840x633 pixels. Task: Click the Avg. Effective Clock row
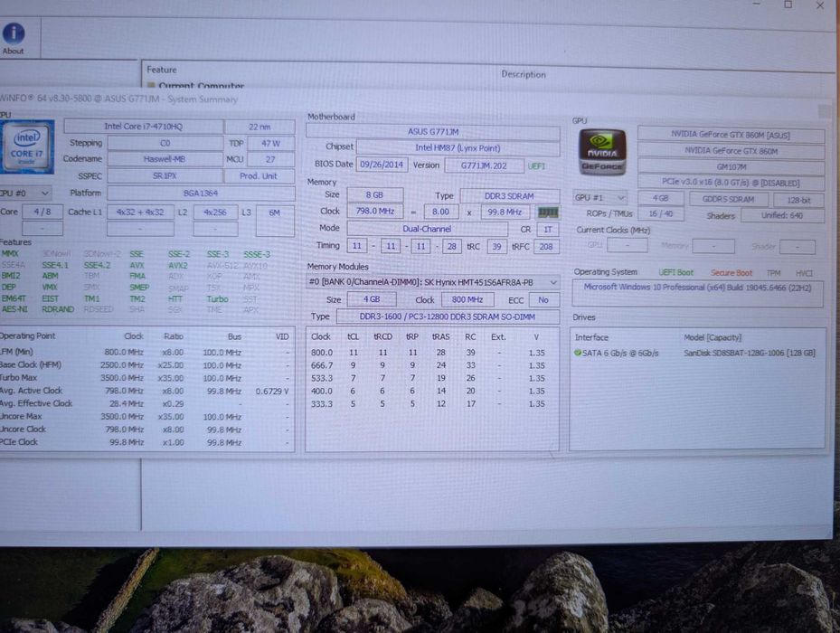click(x=146, y=403)
